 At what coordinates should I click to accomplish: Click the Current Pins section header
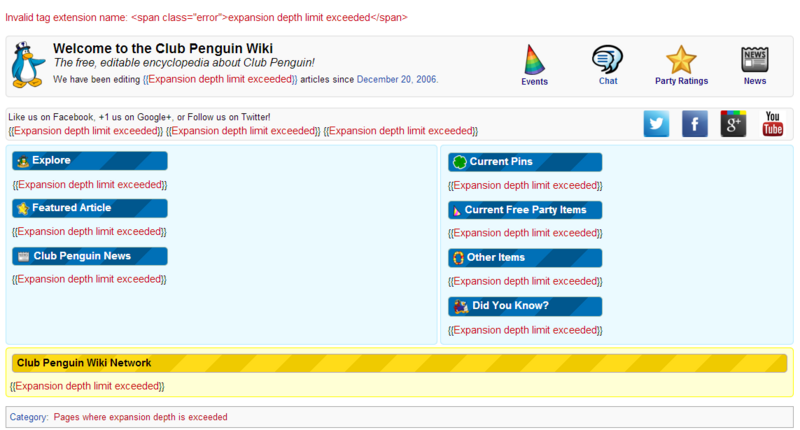pos(525,162)
